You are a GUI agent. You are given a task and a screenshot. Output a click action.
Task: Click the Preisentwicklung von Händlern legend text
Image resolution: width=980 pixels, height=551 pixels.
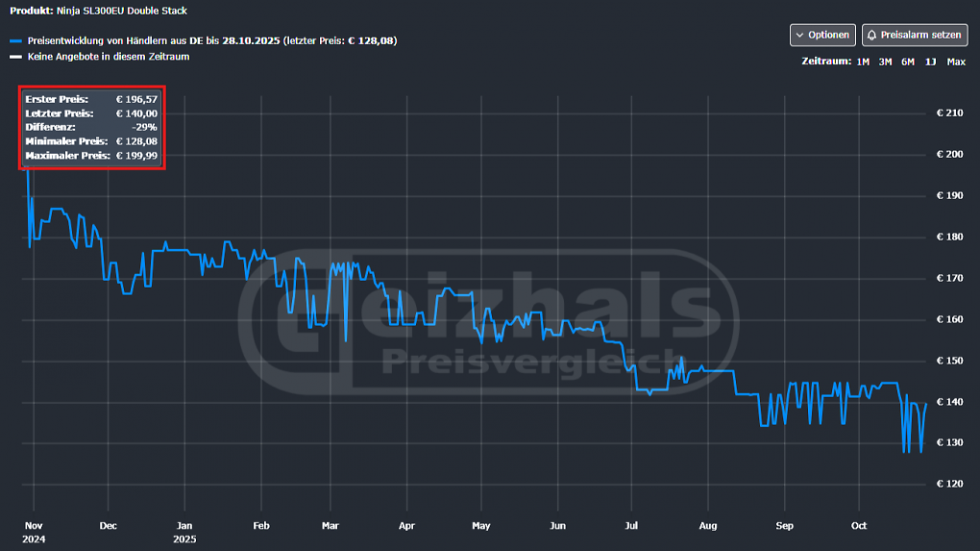[212, 40]
